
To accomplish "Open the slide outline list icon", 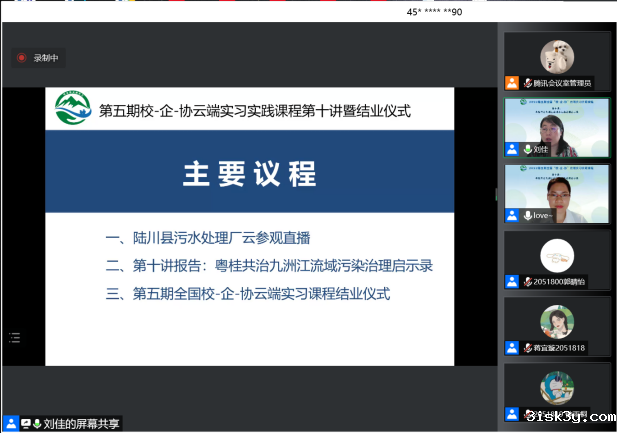I will coord(15,338).
